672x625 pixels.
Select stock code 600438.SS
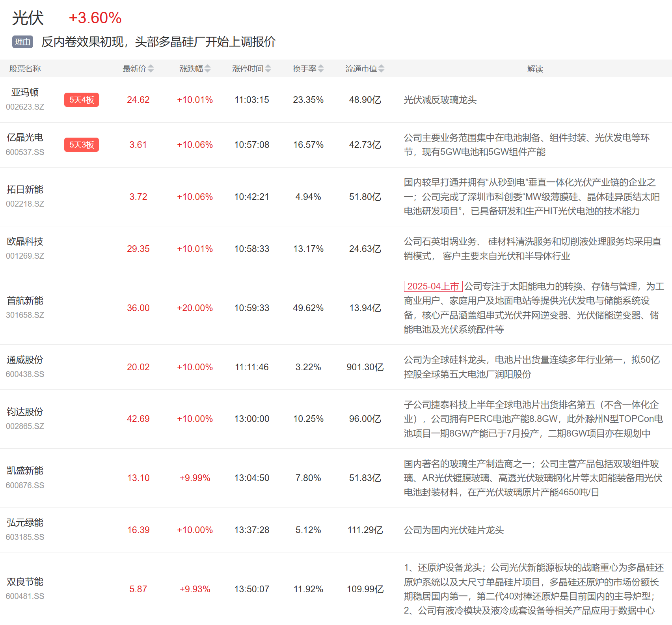25,374
